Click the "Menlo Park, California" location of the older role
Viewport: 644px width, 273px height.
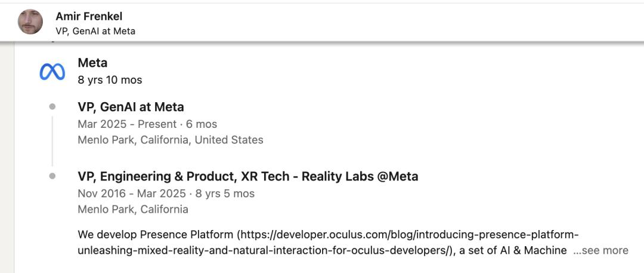click(x=132, y=209)
